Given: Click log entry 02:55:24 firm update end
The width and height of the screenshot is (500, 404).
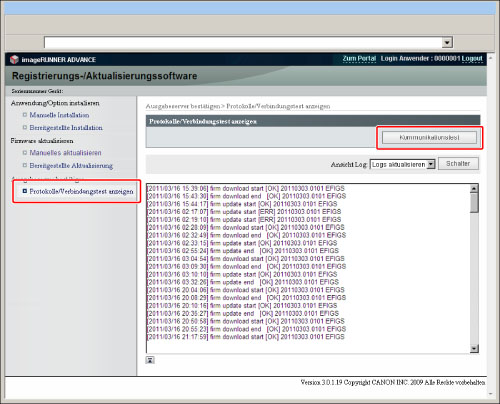Looking at the screenshot, I should tap(243, 251).
